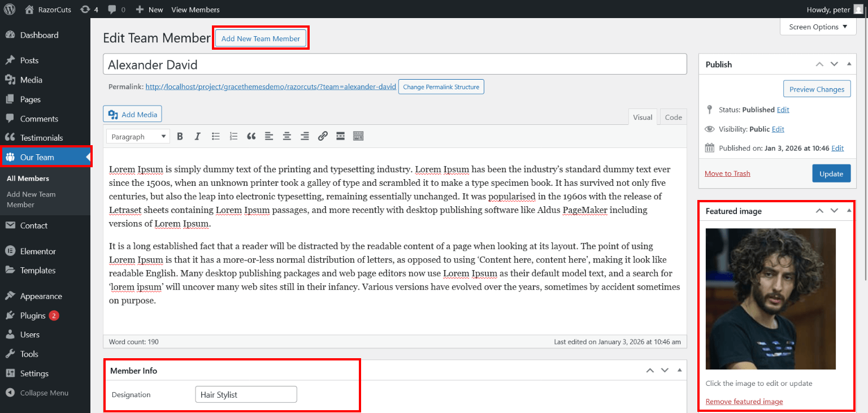Viewport: 868px width, 413px height.
Task: Click the Bold formatting icon
Action: 180,136
